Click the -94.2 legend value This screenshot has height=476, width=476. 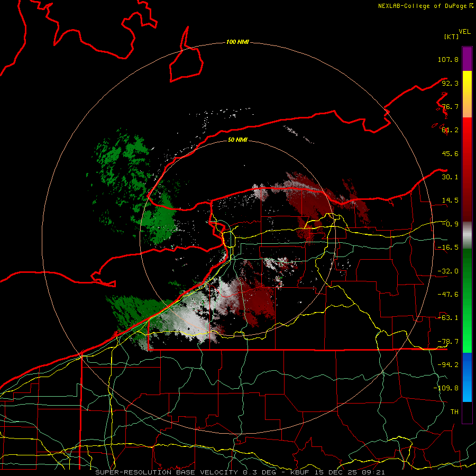[x=448, y=364]
